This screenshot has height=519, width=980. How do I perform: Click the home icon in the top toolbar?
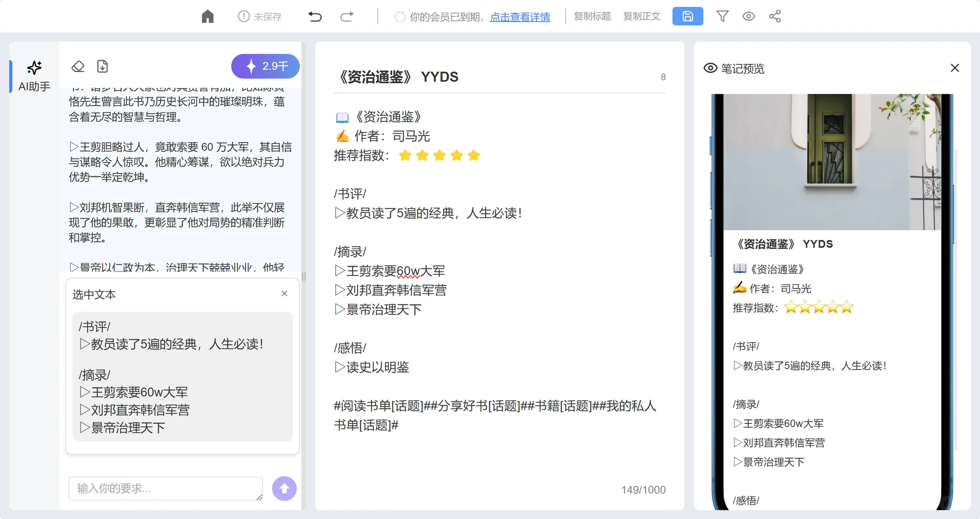[207, 16]
